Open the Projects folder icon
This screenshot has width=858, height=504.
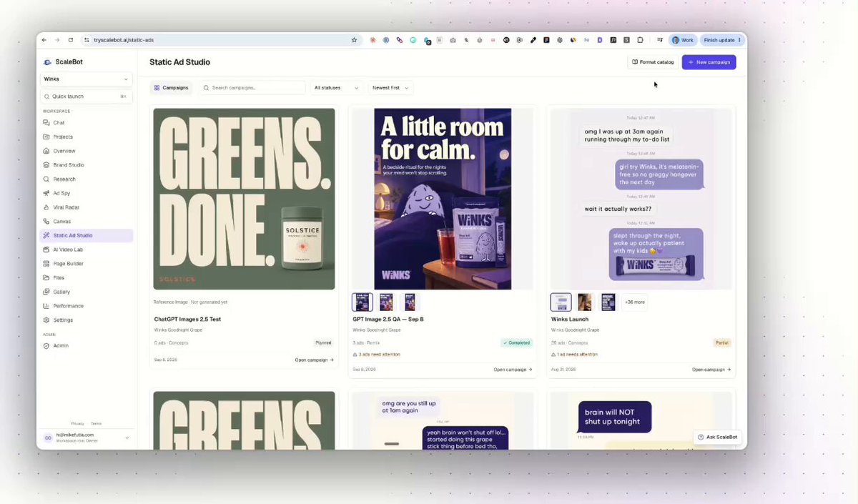(x=46, y=137)
